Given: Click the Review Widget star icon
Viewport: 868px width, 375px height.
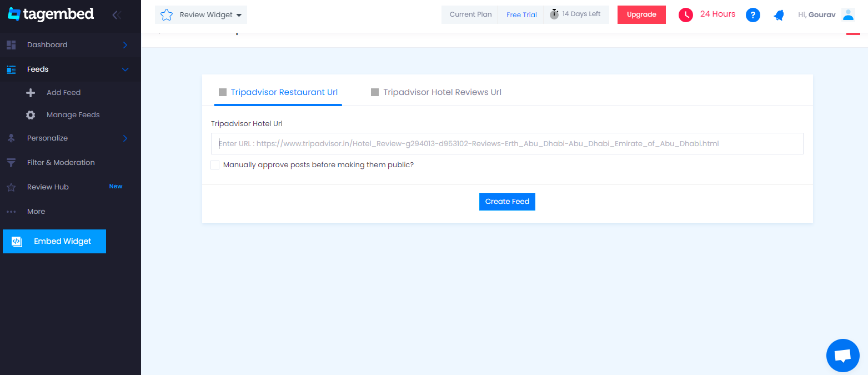Looking at the screenshot, I should pos(166,15).
